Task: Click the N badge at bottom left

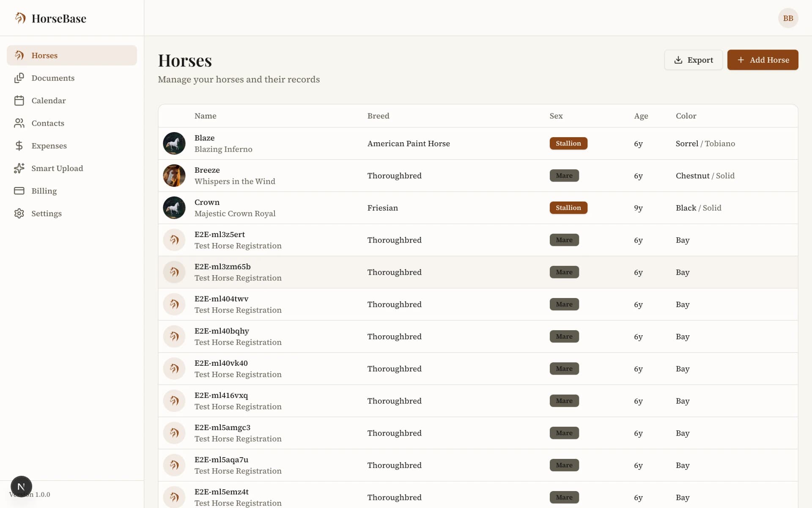Action: coord(21,486)
